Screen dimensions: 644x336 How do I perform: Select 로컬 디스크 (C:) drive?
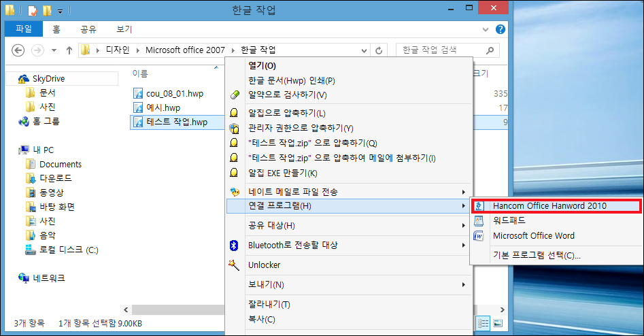[69, 250]
